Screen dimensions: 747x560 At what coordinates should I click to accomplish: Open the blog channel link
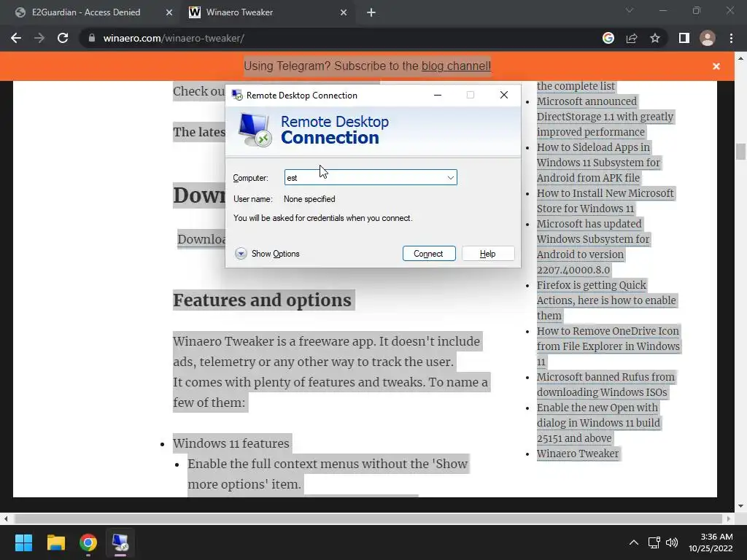[456, 66]
